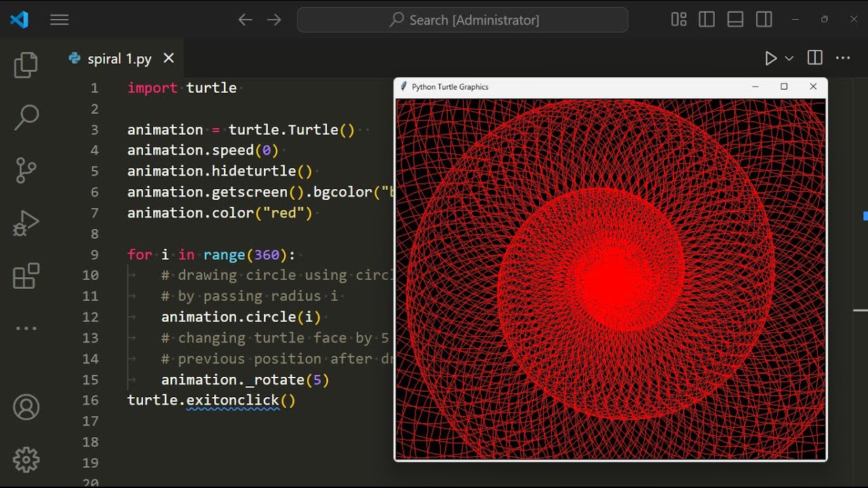Toggle the secondary side bar
Viewport: 868px width, 488px height.
point(764,20)
